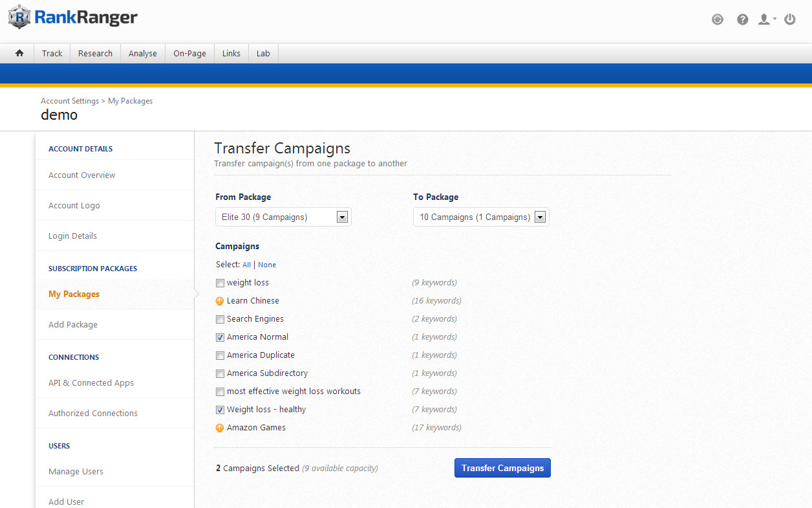Click the power logout icon
The height and width of the screenshot is (508, 812).
coord(789,19)
